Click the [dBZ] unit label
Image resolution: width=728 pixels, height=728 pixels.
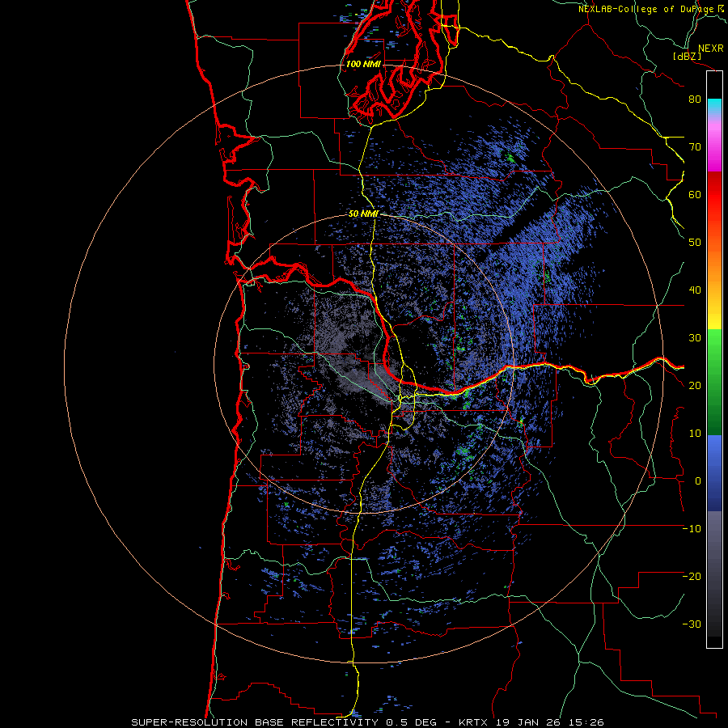coord(687,56)
